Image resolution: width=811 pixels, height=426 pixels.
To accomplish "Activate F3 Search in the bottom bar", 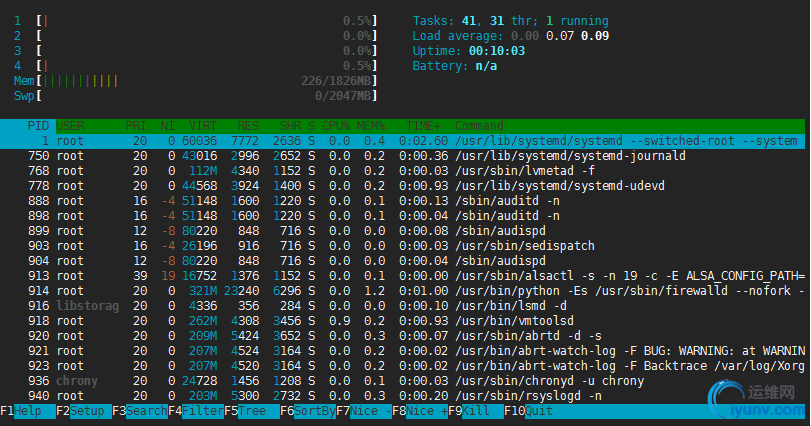I will (139, 410).
